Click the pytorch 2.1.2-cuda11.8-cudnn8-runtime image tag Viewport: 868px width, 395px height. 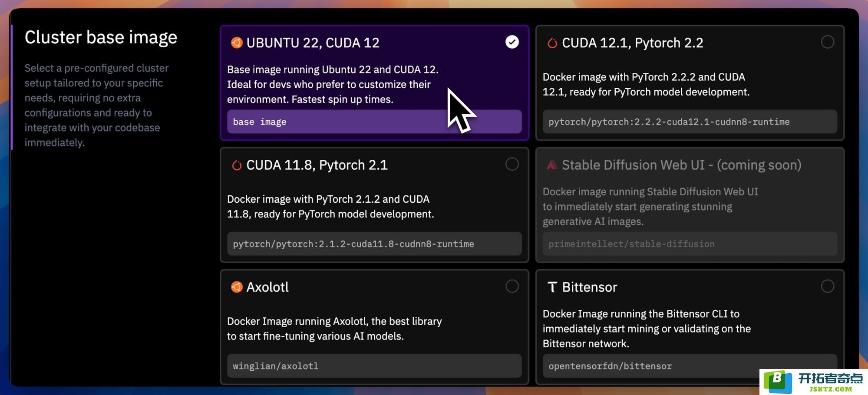[374, 244]
